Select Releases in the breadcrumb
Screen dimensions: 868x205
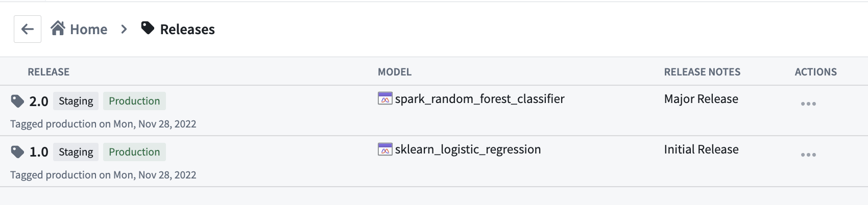click(187, 30)
